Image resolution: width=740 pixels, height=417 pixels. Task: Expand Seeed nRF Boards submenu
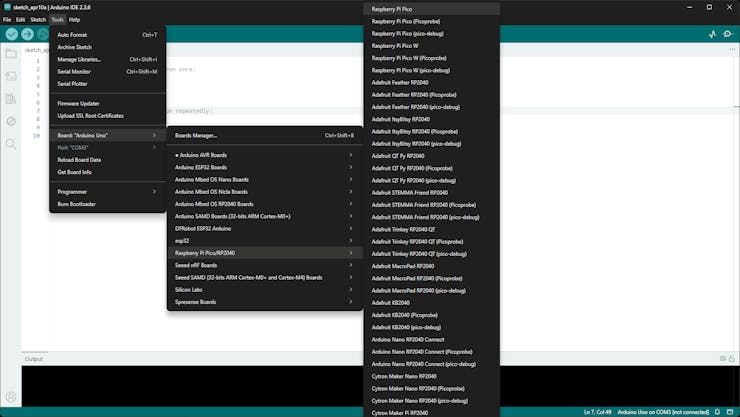(265, 265)
